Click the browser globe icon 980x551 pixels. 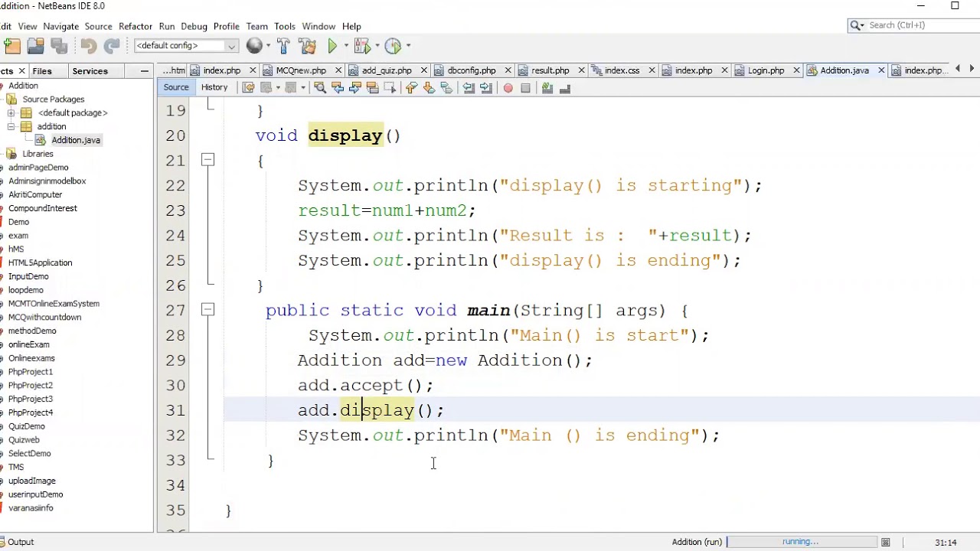254,46
